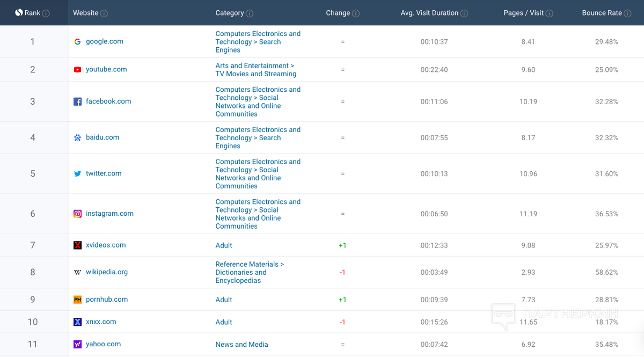The width and height of the screenshot is (644, 357).
Task: Open the info icon next to Category header
Action: pyautogui.click(x=250, y=13)
